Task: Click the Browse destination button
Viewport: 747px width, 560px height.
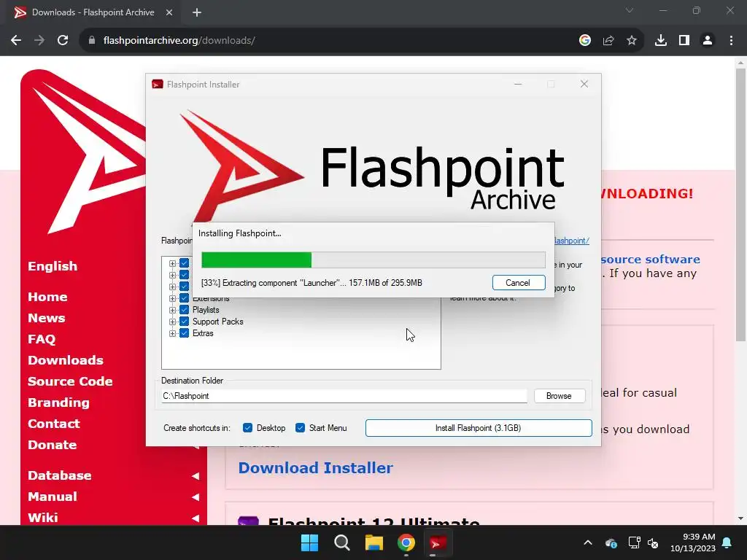Action: point(560,396)
